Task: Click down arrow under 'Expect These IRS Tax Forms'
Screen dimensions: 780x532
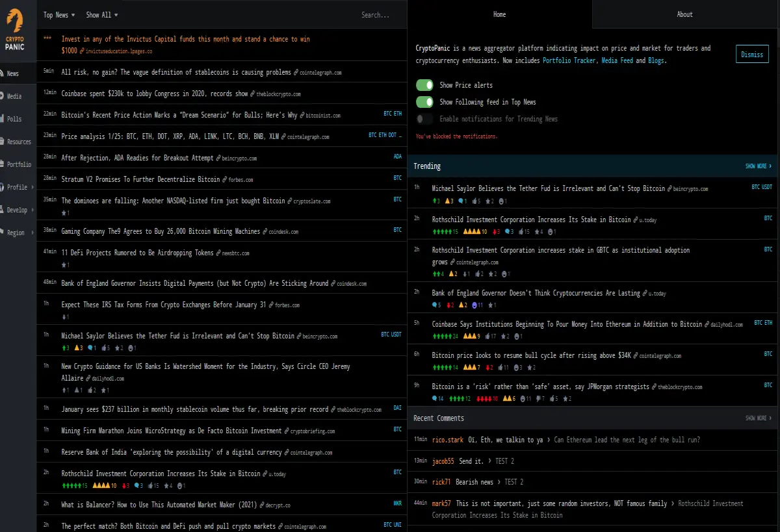Action: click(64, 317)
